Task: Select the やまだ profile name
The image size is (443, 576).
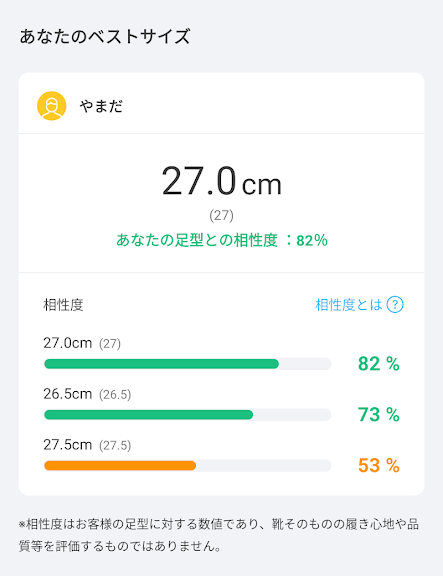Action: pyautogui.click(x=101, y=106)
